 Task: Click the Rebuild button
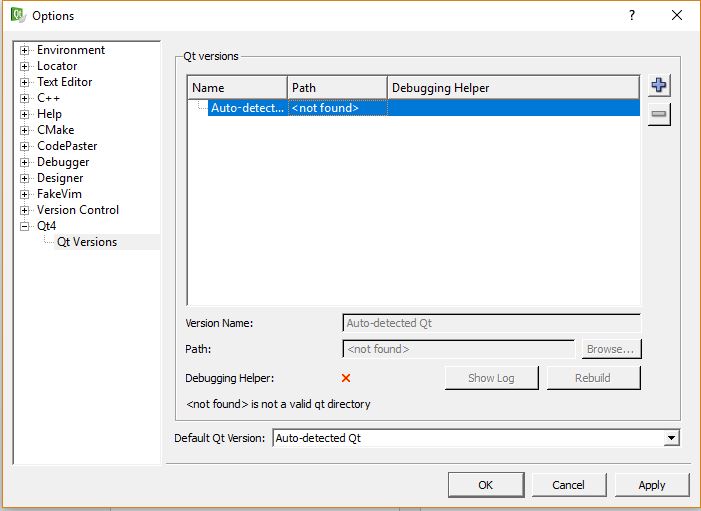click(x=593, y=378)
